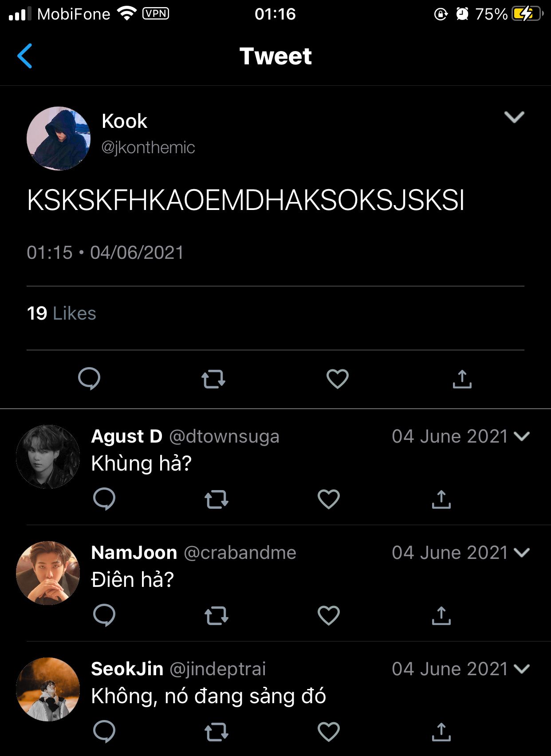Share SeokJin's reply
The width and height of the screenshot is (551, 756).
pos(441,732)
